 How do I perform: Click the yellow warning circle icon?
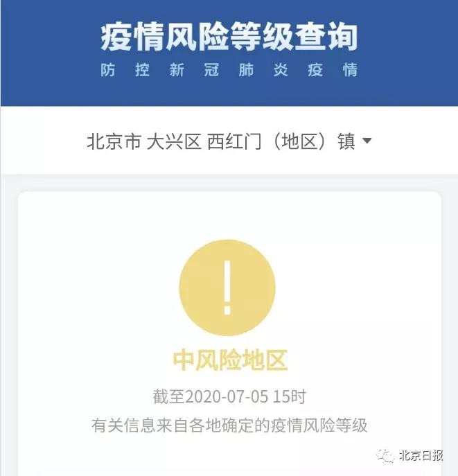click(x=227, y=288)
